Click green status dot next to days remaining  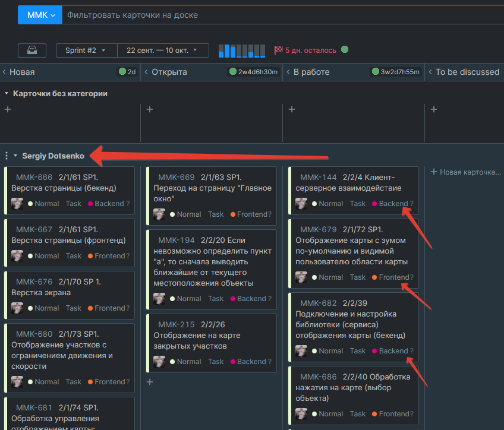pos(345,50)
